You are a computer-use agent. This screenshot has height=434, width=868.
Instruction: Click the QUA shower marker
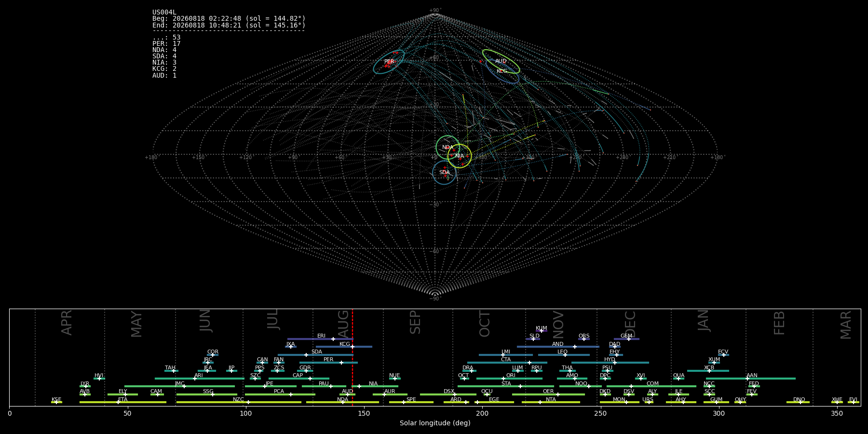pos(678,379)
